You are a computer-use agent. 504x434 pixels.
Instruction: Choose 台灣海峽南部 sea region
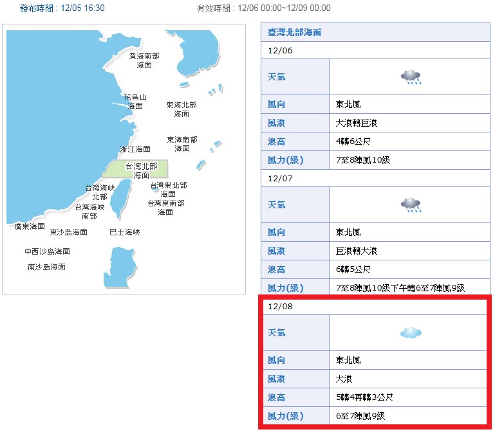[89, 212]
